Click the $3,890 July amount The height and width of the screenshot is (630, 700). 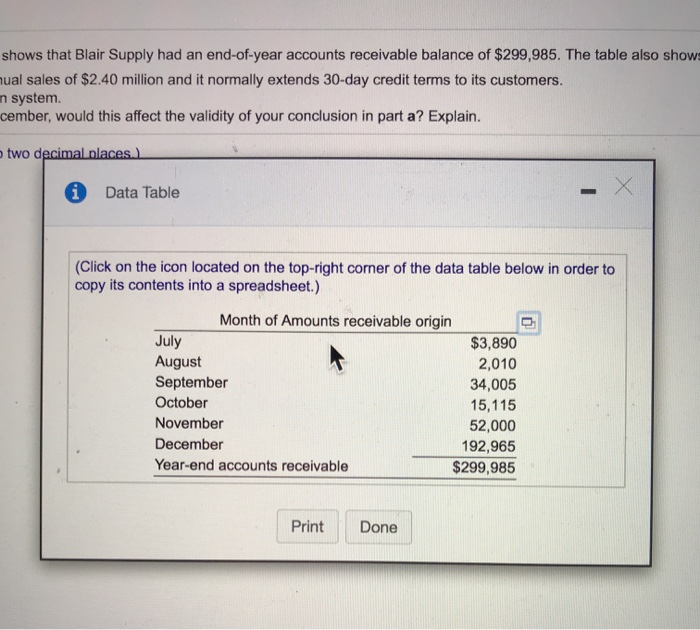(493, 343)
